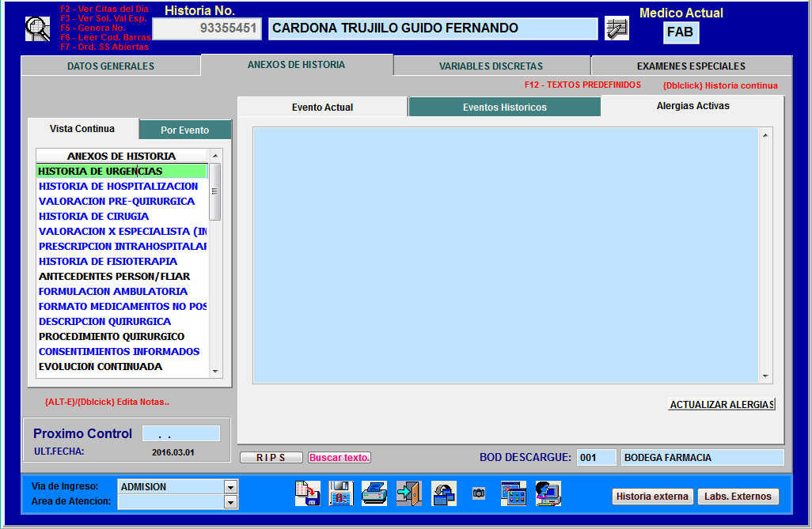
Task: Open the Eventos Historicos tab
Action: coord(505,108)
